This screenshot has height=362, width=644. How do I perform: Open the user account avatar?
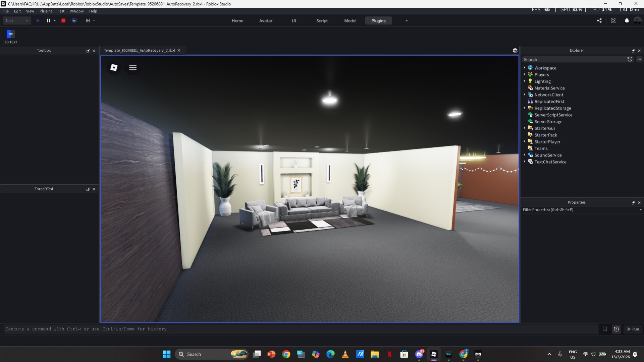tap(638, 20)
